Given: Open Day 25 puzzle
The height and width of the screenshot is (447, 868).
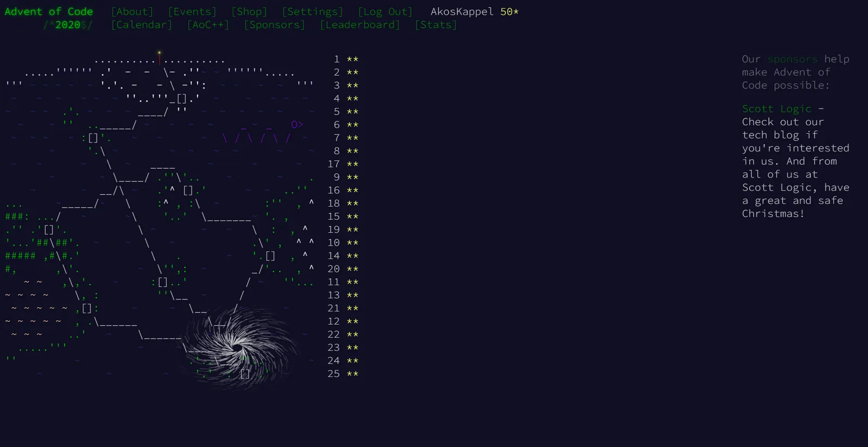Looking at the screenshot, I should 182,374.
